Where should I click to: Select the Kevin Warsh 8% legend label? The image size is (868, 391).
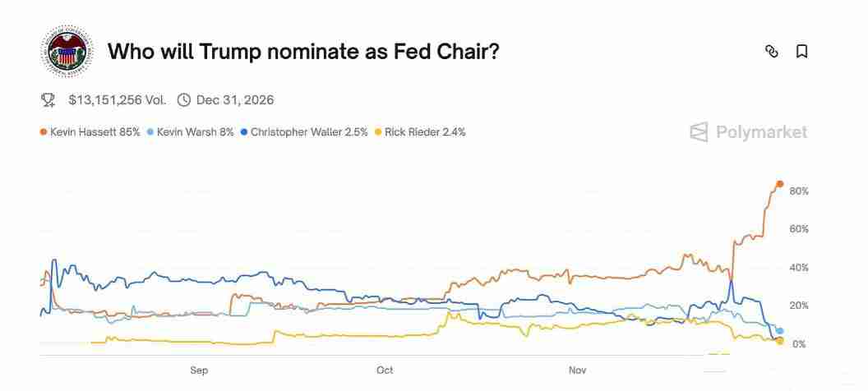click(x=196, y=132)
